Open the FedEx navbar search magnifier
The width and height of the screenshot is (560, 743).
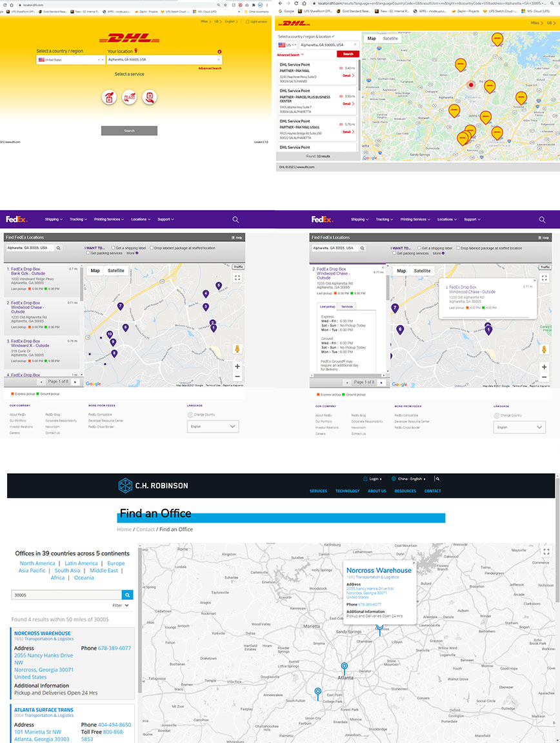[x=235, y=219]
